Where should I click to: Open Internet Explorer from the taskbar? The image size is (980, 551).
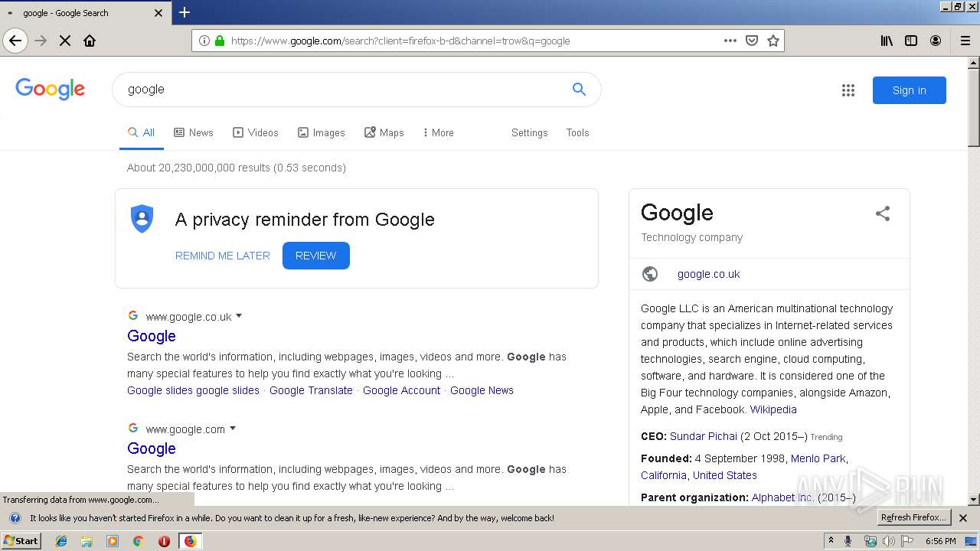coord(61,541)
